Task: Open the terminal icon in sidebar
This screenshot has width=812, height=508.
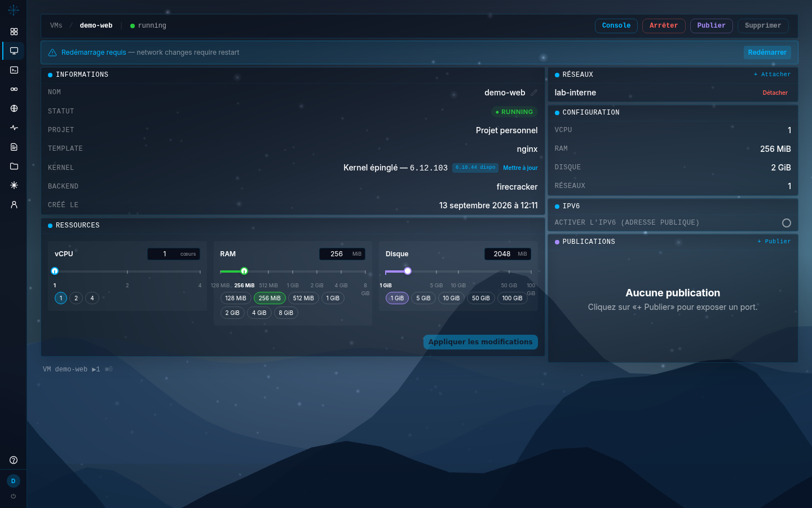Action: [x=14, y=70]
